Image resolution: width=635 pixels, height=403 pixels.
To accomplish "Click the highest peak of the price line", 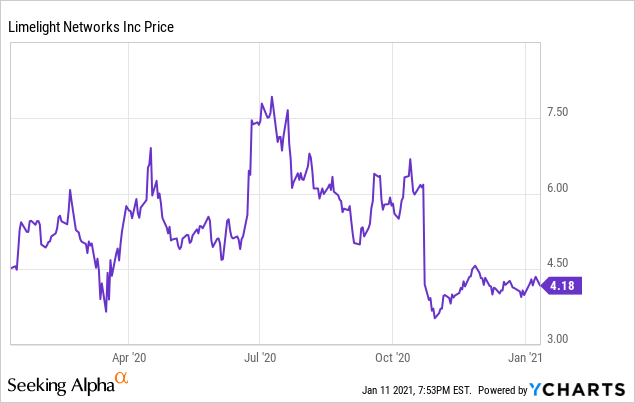I will (x=272, y=97).
